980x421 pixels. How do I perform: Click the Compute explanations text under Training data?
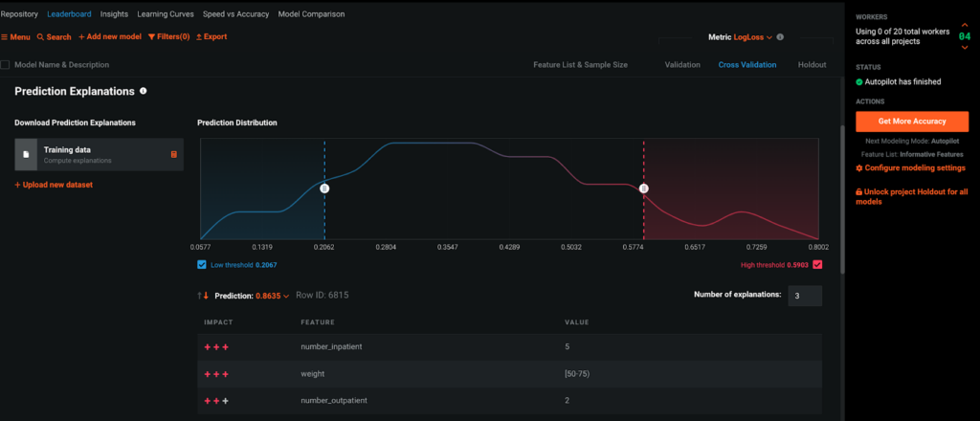tap(78, 161)
